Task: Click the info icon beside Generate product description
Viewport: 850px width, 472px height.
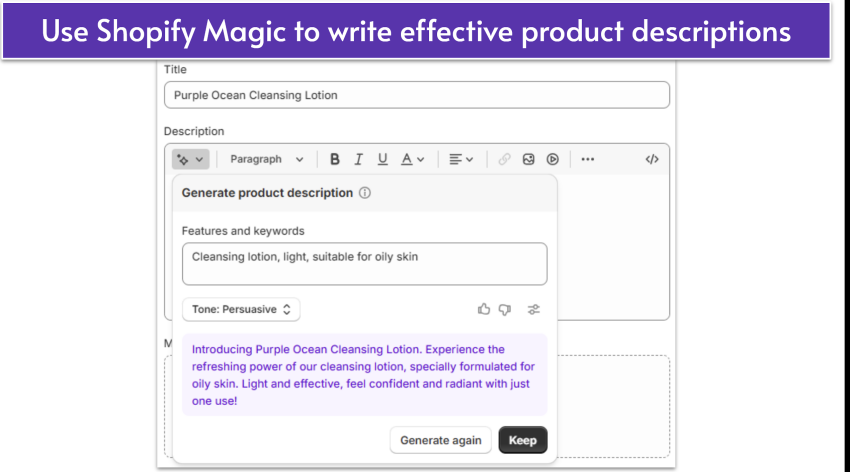Action: click(x=365, y=193)
